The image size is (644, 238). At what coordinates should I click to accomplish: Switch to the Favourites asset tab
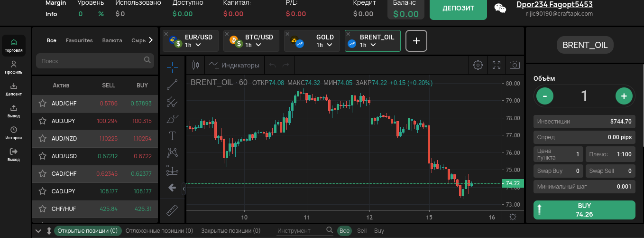click(x=79, y=40)
